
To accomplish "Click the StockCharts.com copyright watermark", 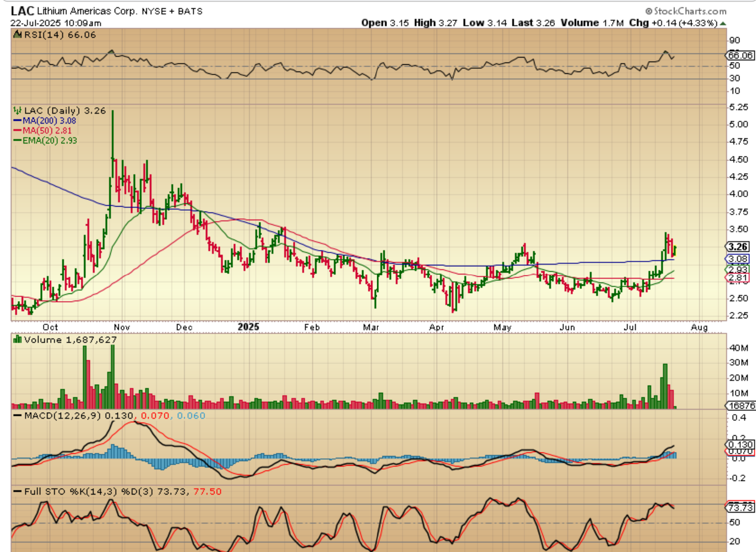I will click(x=686, y=11).
